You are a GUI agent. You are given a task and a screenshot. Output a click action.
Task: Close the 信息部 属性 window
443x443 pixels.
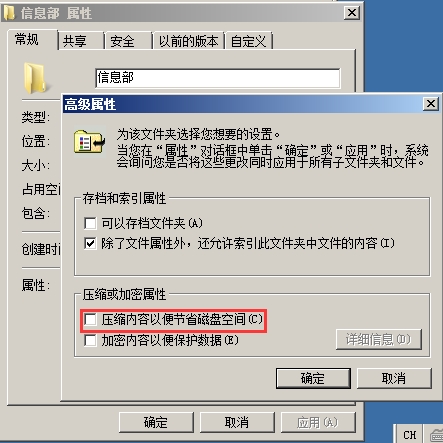tap(352, 13)
